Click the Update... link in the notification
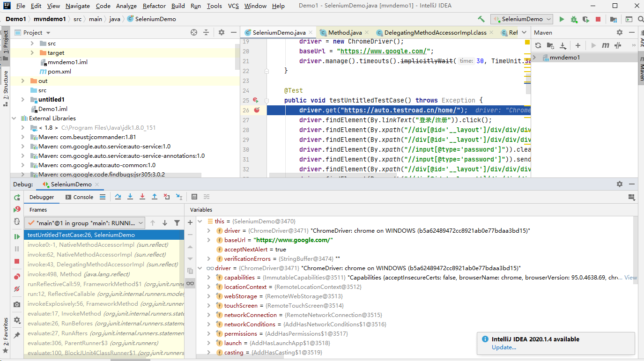644x361 pixels. tap(504, 347)
